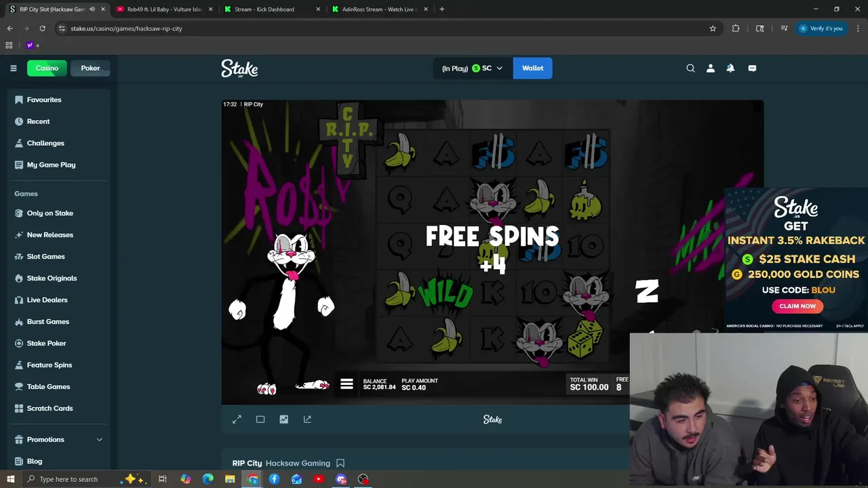Open site search magnifier icon

coord(690,68)
